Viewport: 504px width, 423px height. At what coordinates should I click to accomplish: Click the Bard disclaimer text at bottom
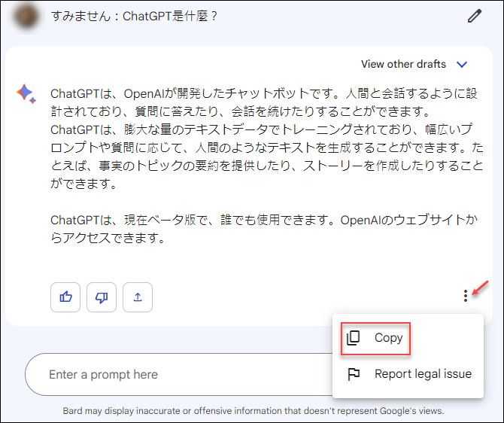254,411
